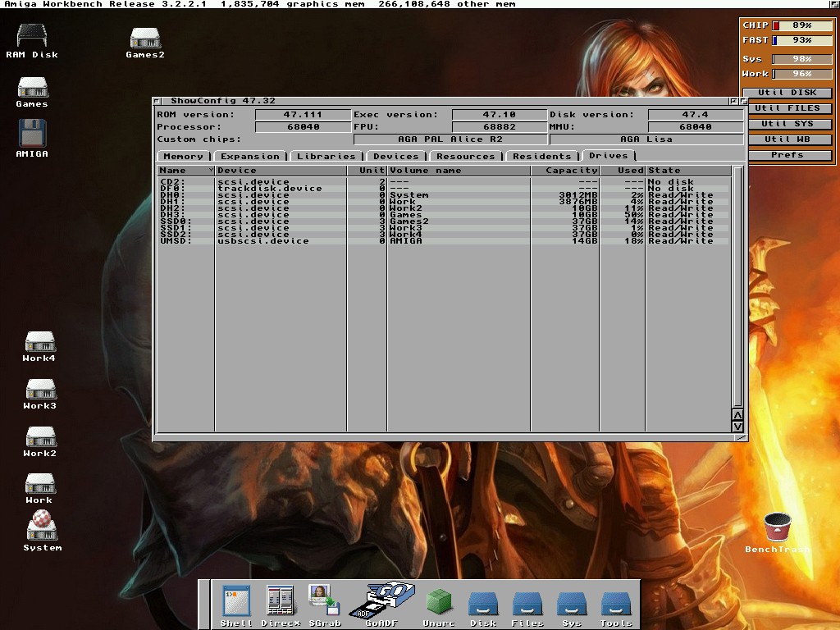Select the Games2 drive icon
The image size is (840, 630).
[145, 42]
